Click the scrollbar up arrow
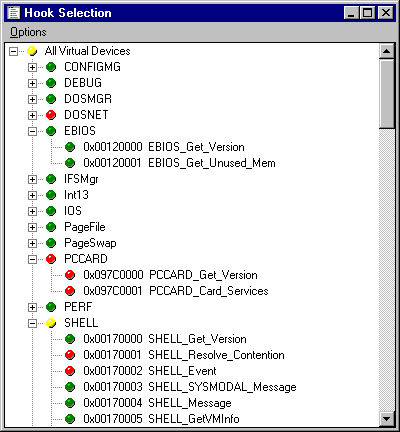Screen dimensions: 400x432 point(387,51)
